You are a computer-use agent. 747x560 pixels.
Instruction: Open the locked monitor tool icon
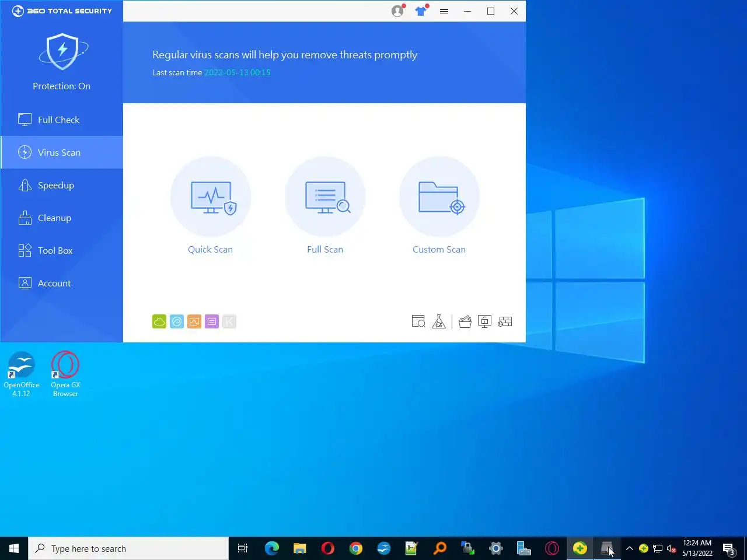(x=484, y=321)
